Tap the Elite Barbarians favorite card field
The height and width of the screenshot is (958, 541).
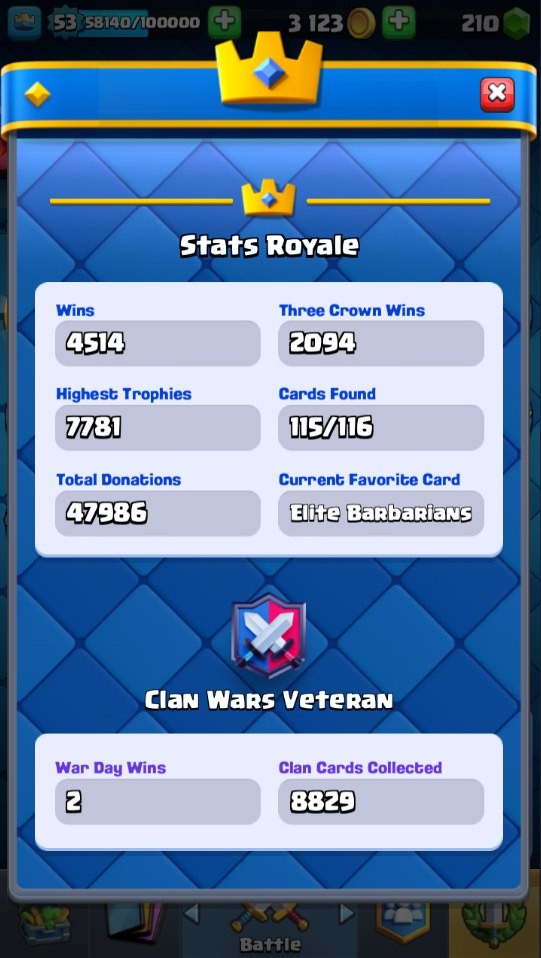[381, 513]
